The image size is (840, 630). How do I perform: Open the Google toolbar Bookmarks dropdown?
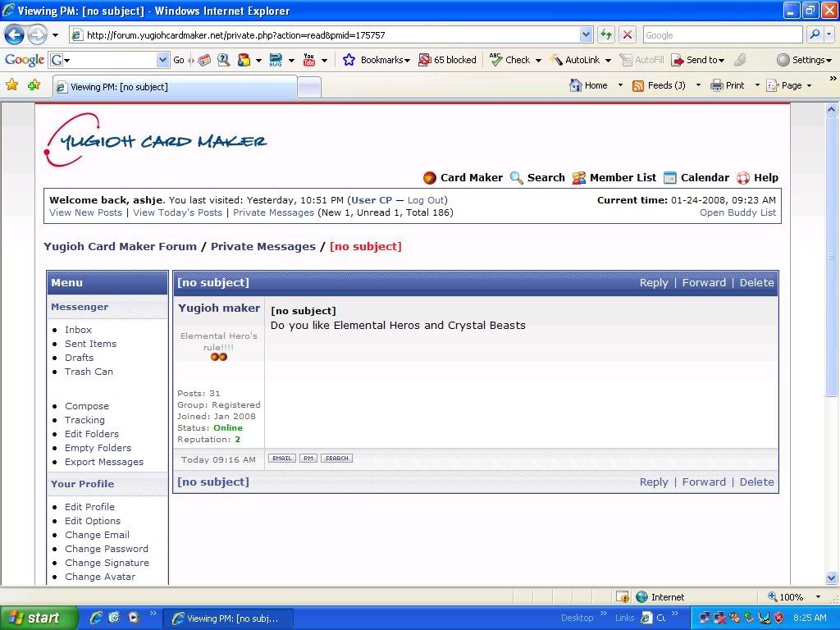pyautogui.click(x=377, y=60)
